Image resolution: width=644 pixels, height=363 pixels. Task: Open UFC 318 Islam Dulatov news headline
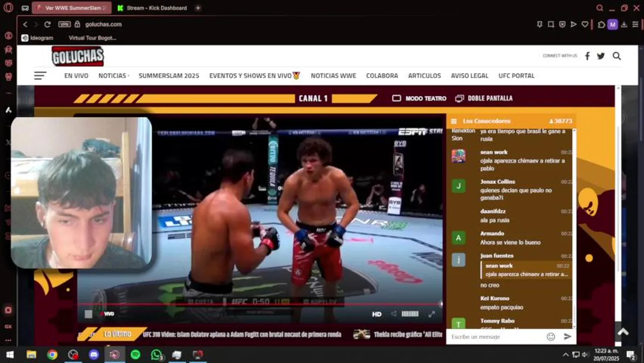coord(242,334)
